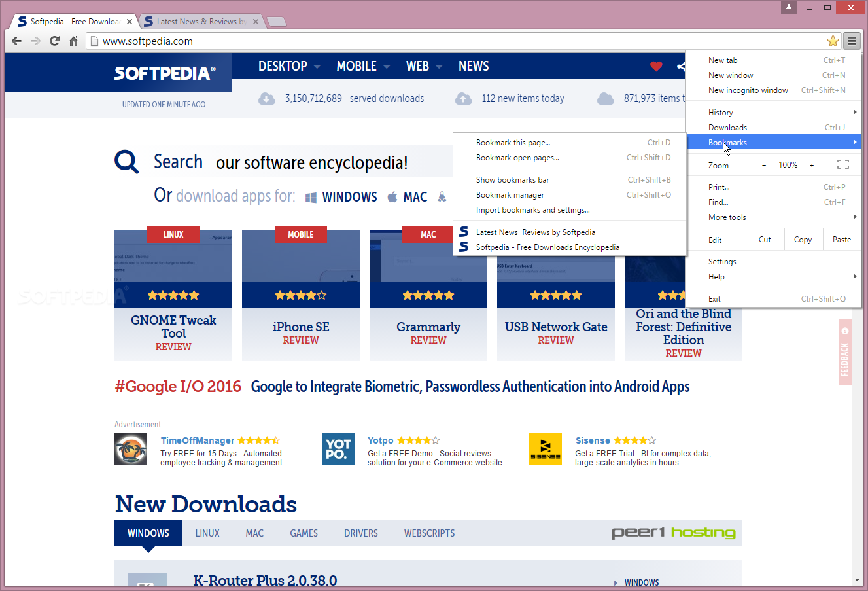Open Softpedia - Free Downloads Encyclopedia bookmark
868x591 pixels.
[570, 247]
